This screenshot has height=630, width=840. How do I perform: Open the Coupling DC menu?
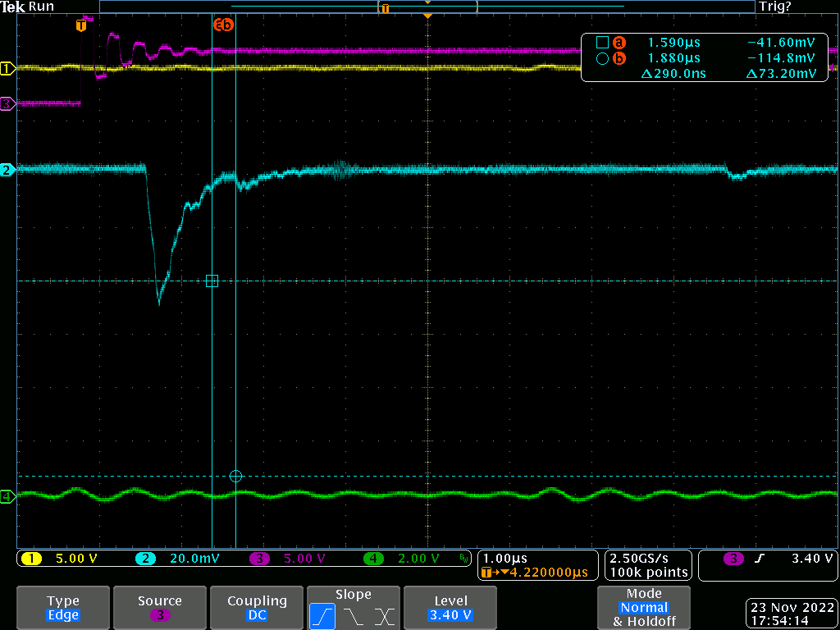click(x=257, y=608)
